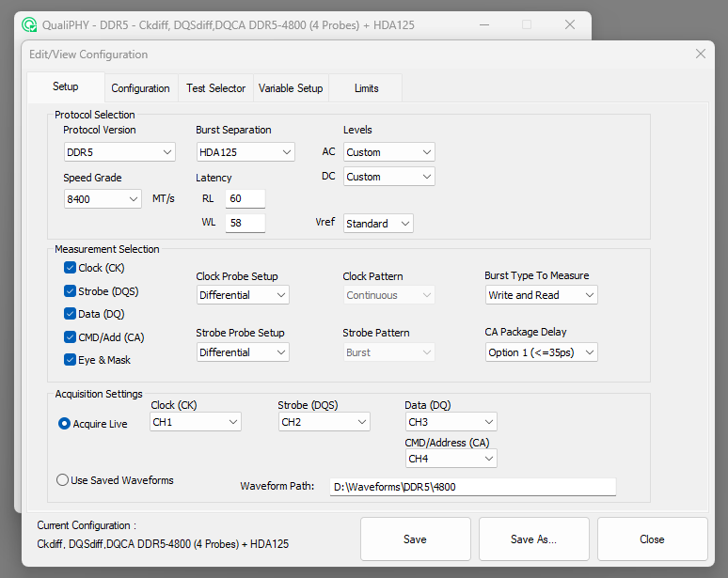This screenshot has width=728, height=578.
Task: Select the Acquire Live radio button
Action: 64,424
